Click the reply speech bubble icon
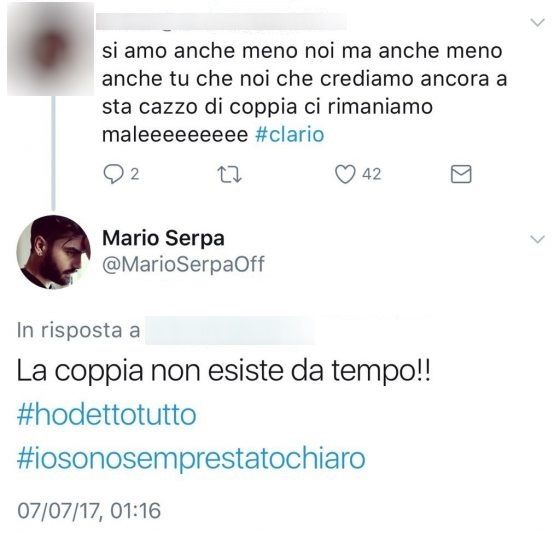Image resolution: width=560 pixels, height=533 pixels. pyautogui.click(x=113, y=174)
